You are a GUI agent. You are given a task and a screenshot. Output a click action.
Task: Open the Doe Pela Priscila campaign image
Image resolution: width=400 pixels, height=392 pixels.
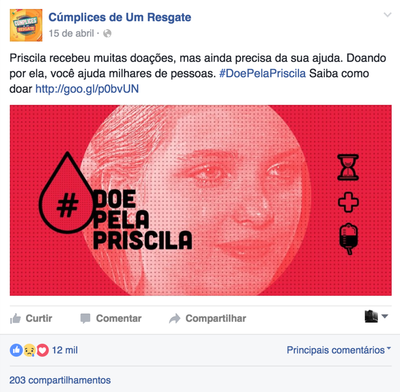(x=201, y=200)
